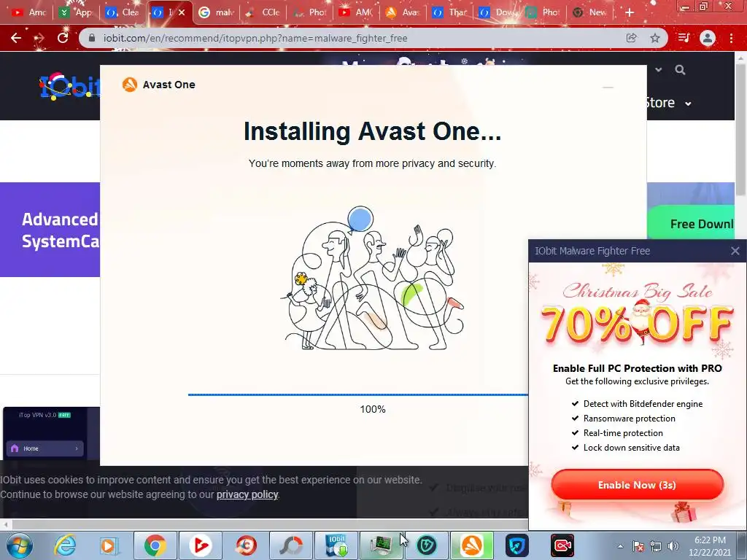Open the Chrome three-dot menu
The height and width of the screenshot is (560, 747).
click(731, 38)
